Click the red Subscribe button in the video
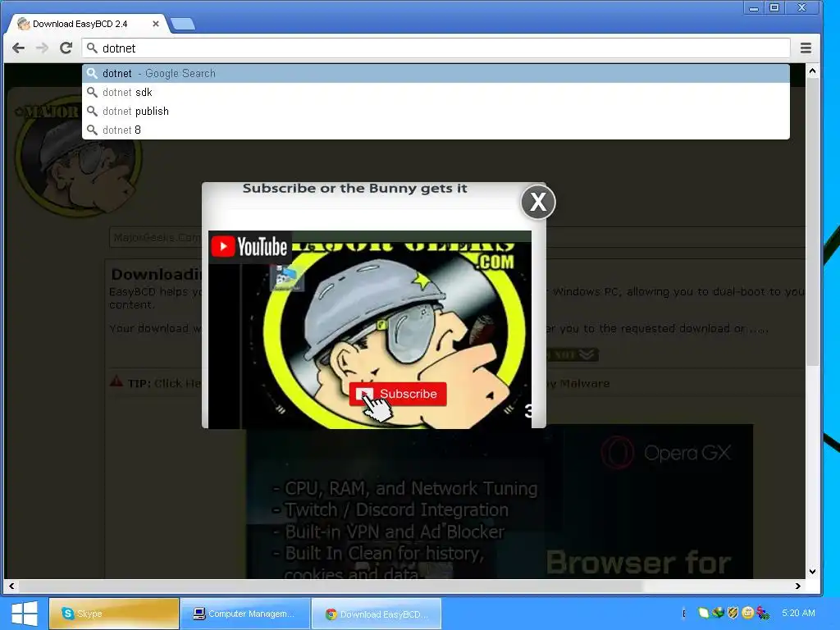840x630 pixels. tap(398, 394)
